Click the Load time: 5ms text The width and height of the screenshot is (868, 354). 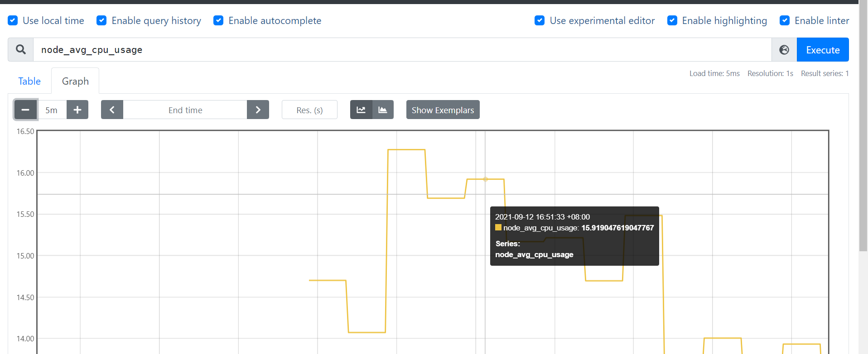(x=714, y=73)
